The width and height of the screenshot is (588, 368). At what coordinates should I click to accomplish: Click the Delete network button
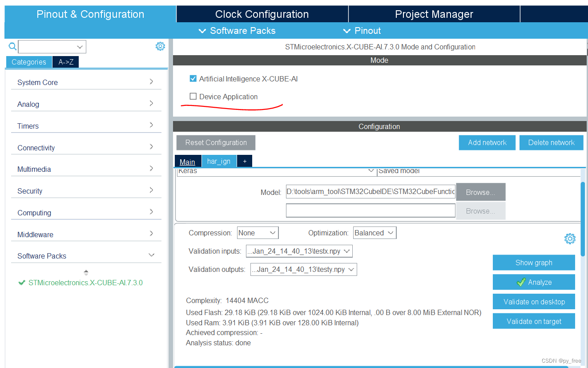click(551, 142)
